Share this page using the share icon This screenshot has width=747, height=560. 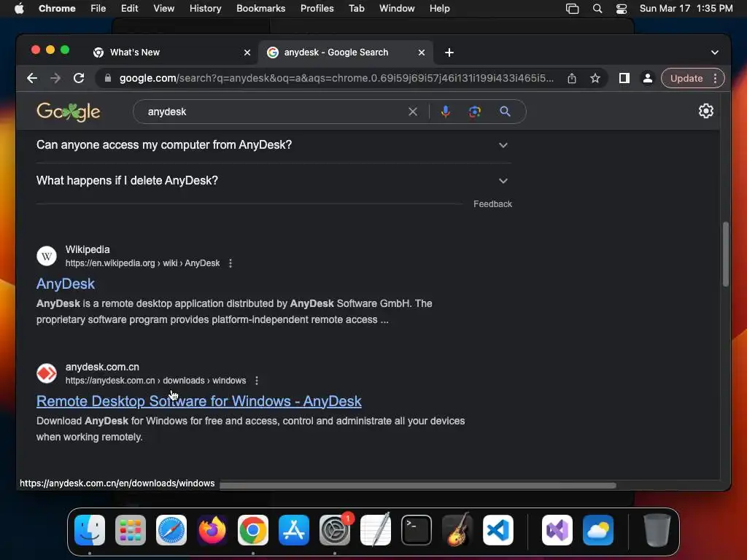tap(572, 78)
